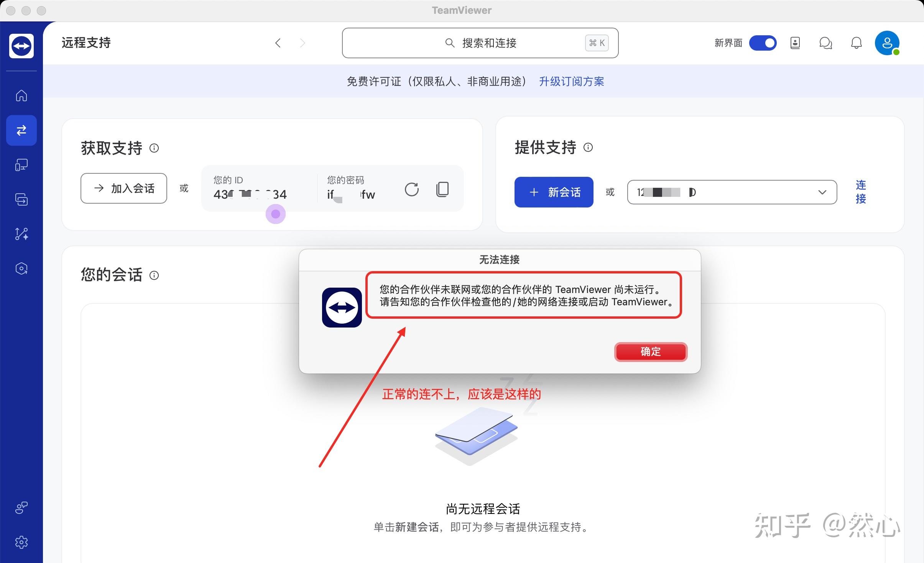Image resolution: width=924 pixels, height=563 pixels.
Task: Open the Home panel in sidebar
Action: click(x=21, y=96)
